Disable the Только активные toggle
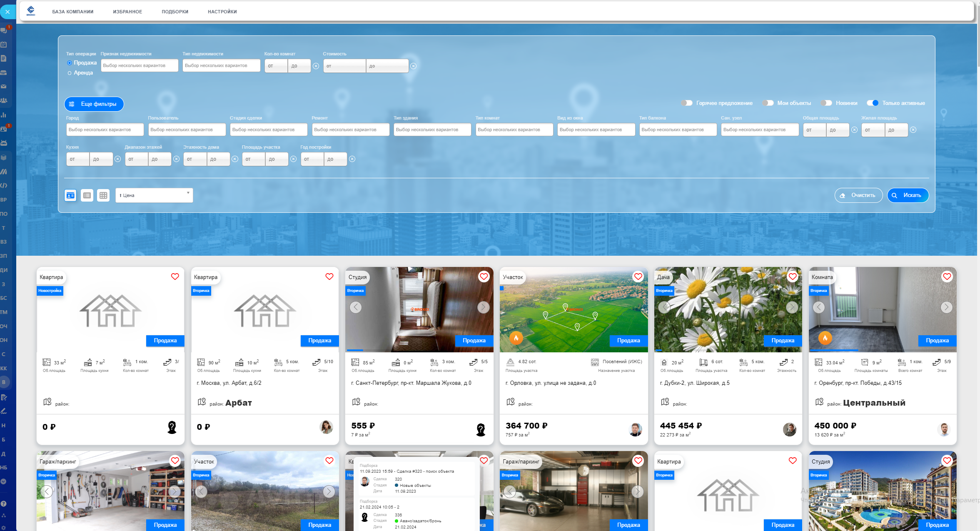Screen dimensions: 980x531 872,103
